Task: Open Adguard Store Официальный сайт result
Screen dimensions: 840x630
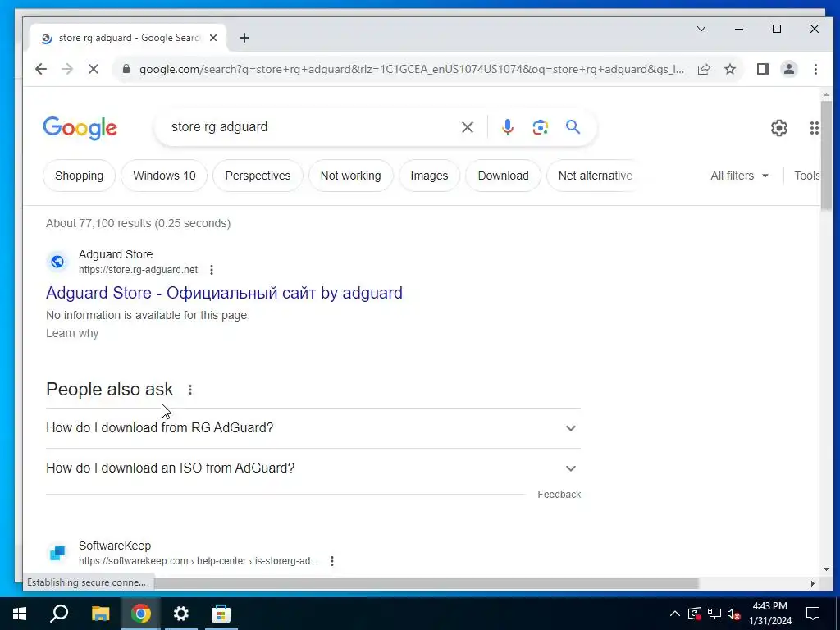Action: (224, 293)
